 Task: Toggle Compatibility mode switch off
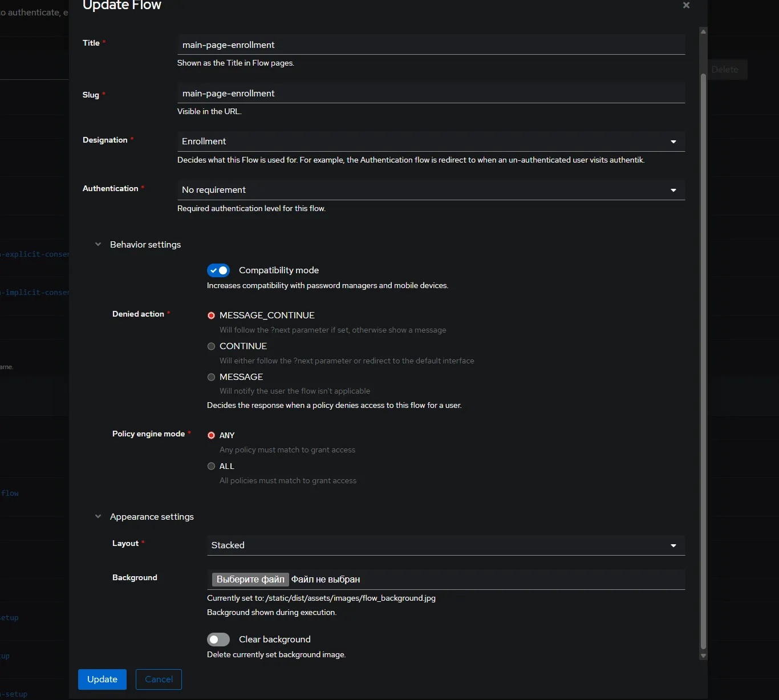[x=218, y=270]
